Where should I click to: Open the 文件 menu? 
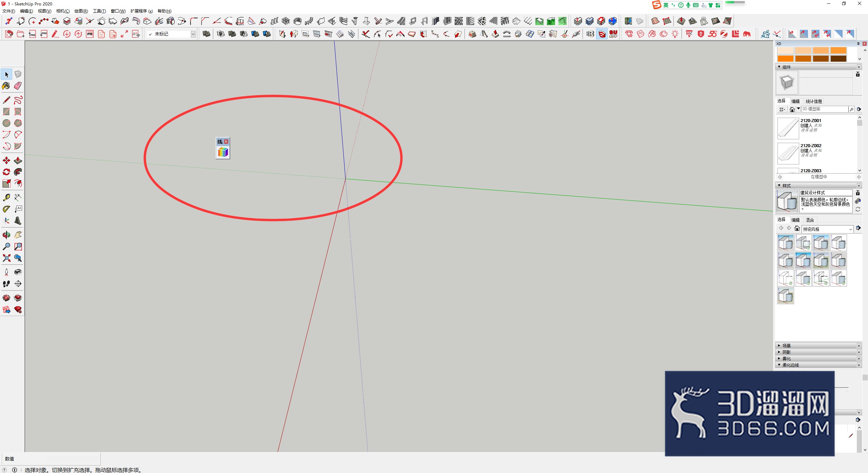9,11
